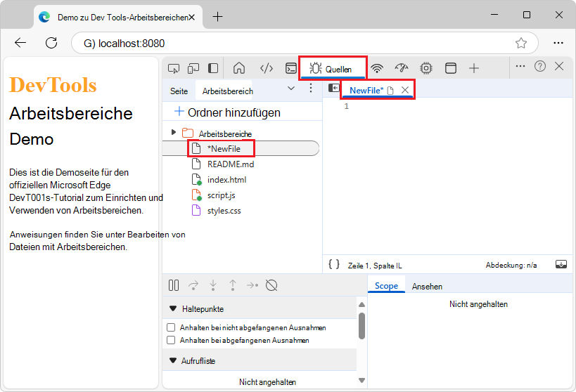Toggle device emulation icon
576x392 pixels.
coord(193,69)
